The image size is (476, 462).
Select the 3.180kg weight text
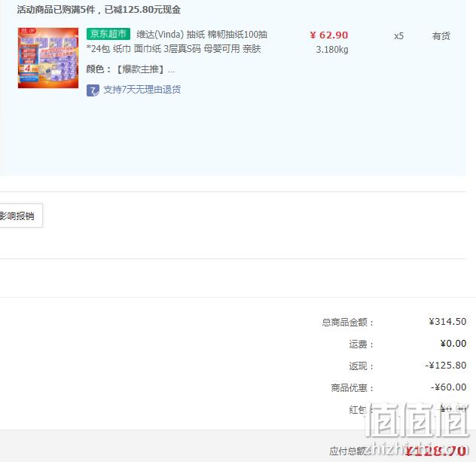coord(332,50)
